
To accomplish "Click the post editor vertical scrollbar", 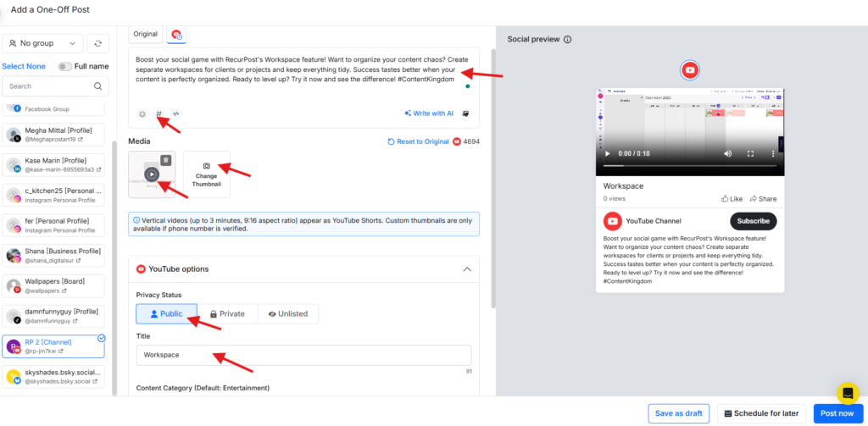I will pyautogui.click(x=493, y=178).
